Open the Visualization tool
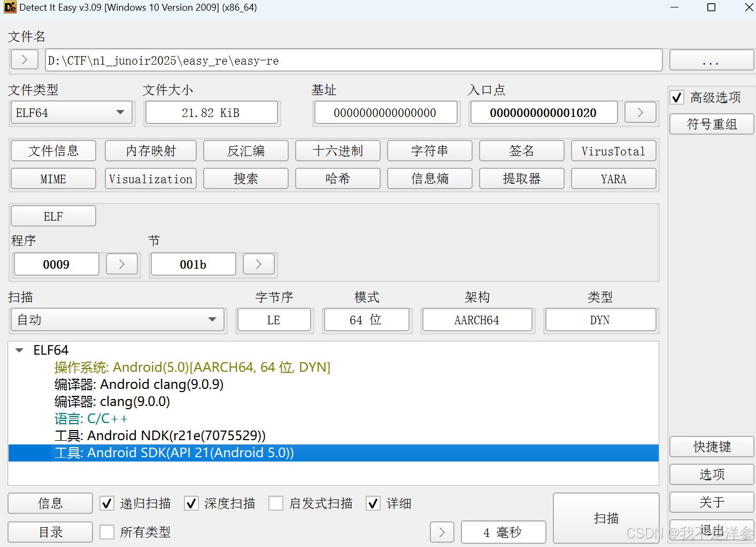Viewport: 756px width, 547px height. click(150, 178)
